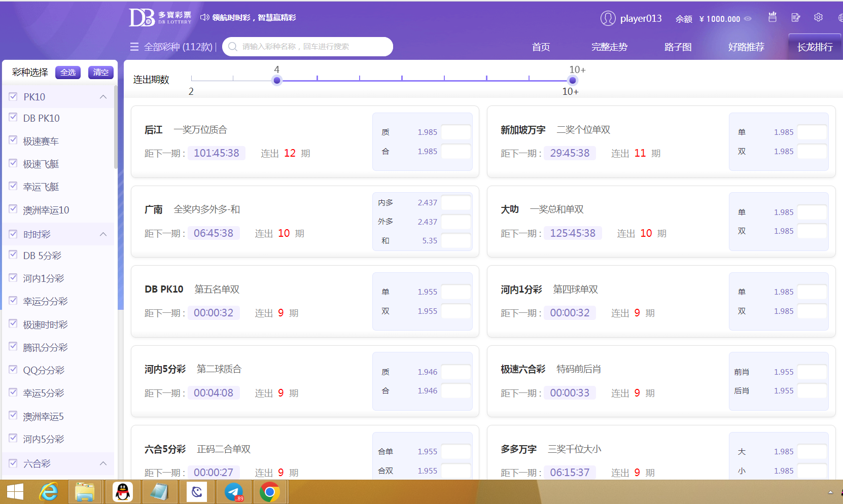Open Telegram from the taskbar
The width and height of the screenshot is (843, 504).
(x=234, y=492)
